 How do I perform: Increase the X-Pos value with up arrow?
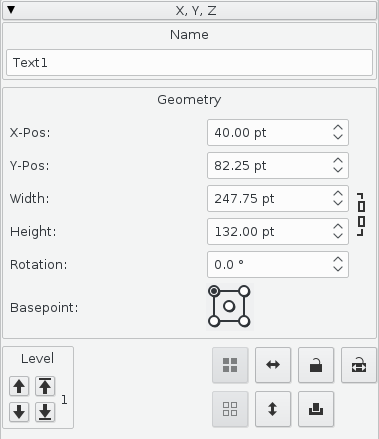(338, 128)
